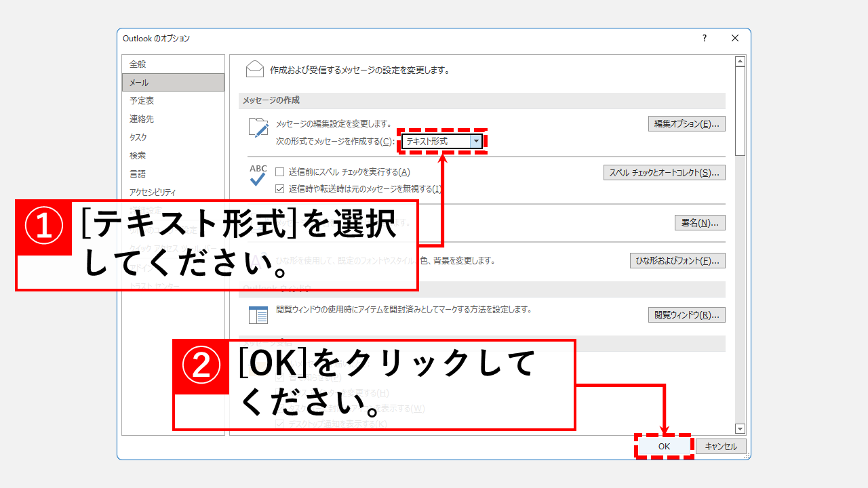Screen dimensions: 868x488
Task: Click the help (?) icon in the title bar
Action: point(704,38)
